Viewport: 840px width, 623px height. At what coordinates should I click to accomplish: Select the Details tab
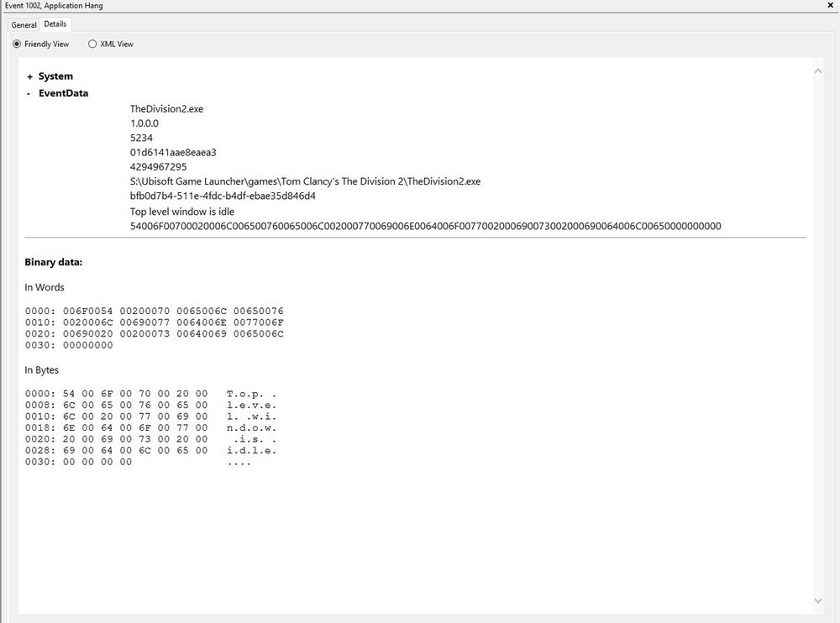tap(55, 24)
